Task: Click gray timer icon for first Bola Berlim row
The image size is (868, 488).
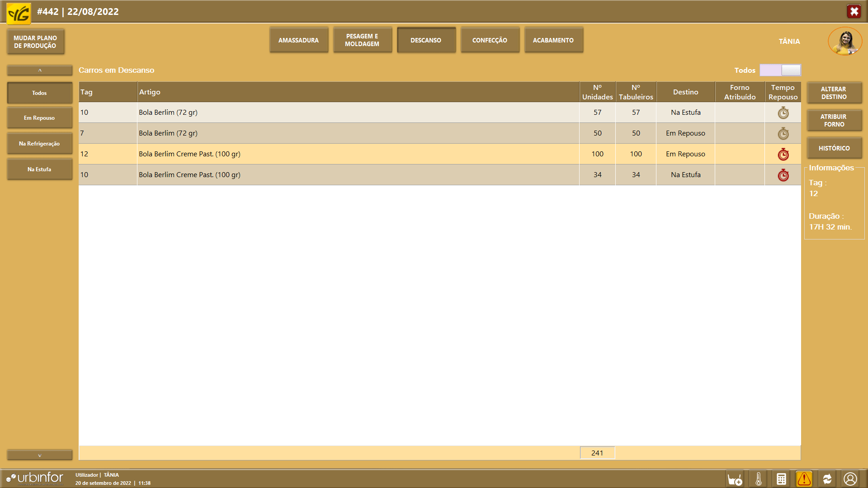Action: 783,113
